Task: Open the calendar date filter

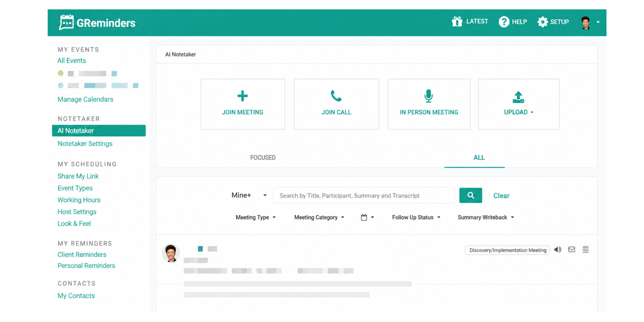Action: click(367, 217)
